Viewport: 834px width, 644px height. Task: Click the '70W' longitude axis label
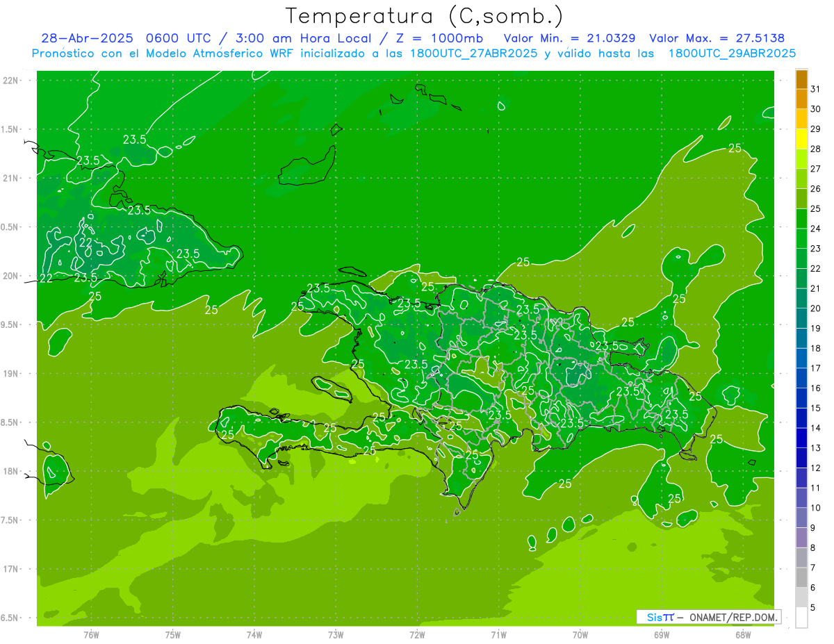tap(580, 634)
